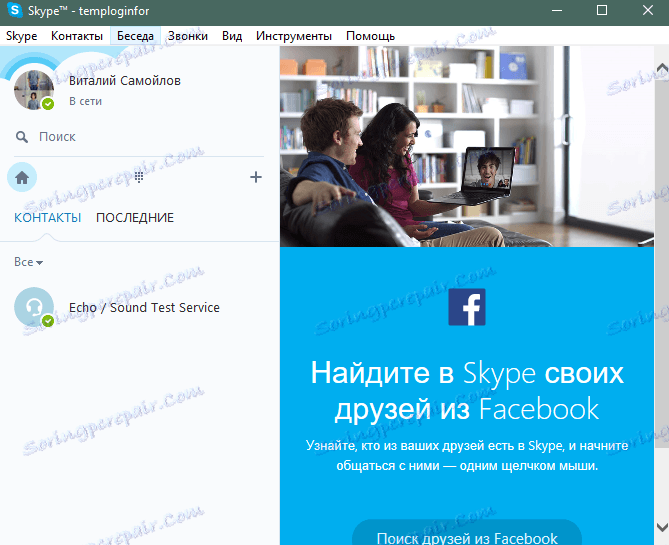Screen dimensions: 669x545
Task: Switch to the ПОСЛЕДНИЕ tab
Action: (x=135, y=218)
